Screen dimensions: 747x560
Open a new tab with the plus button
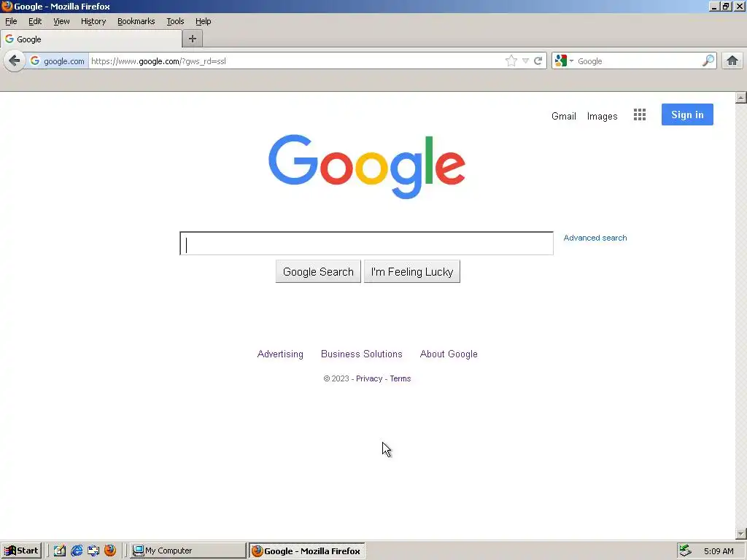(x=193, y=39)
